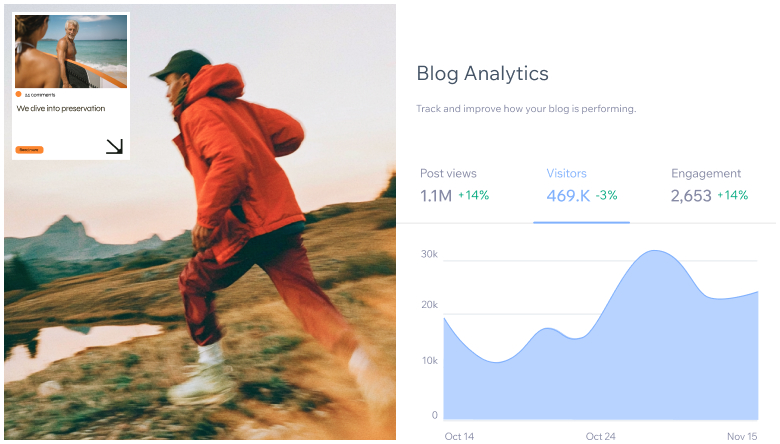Click the Oct 14 date label

(x=459, y=436)
